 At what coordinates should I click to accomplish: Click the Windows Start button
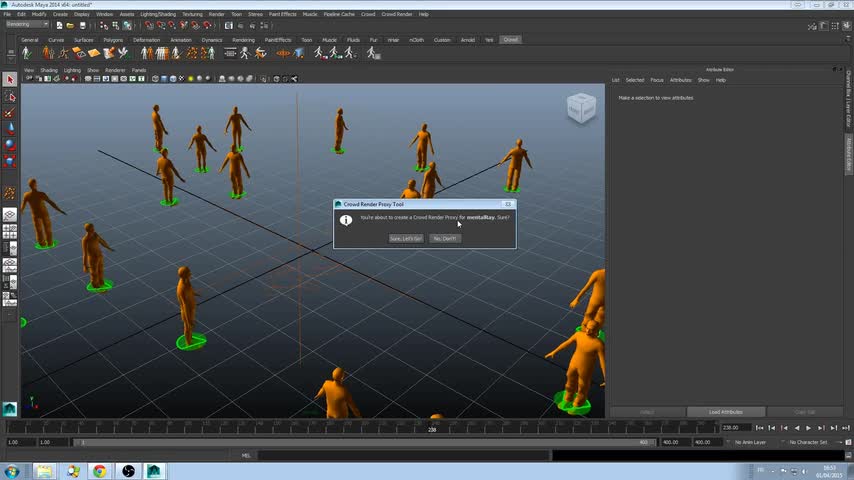pos(12,471)
